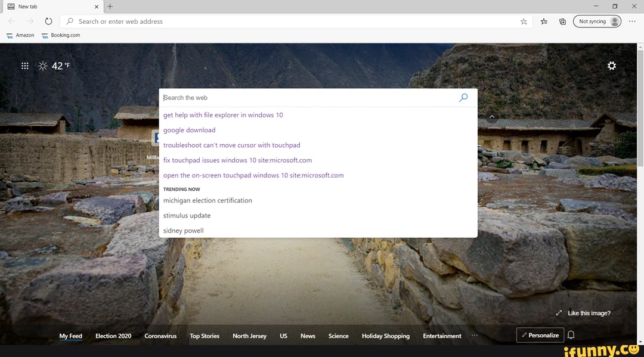Switch to the Coronavirus feed tab

point(160,336)
